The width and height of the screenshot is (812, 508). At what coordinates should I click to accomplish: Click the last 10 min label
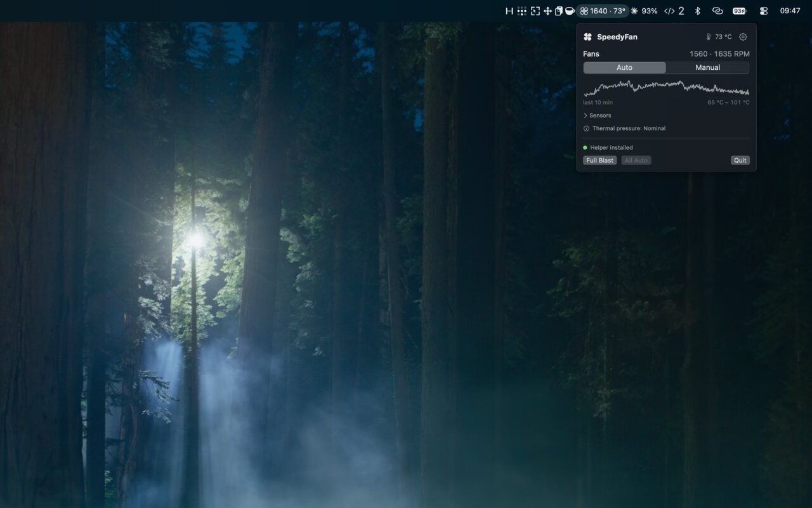point(598,102)
